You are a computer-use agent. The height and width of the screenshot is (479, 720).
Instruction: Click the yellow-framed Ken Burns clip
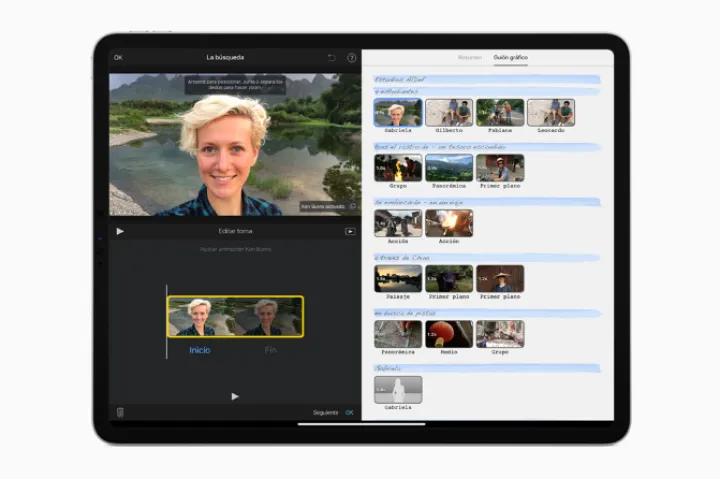[x=235, y=316]
